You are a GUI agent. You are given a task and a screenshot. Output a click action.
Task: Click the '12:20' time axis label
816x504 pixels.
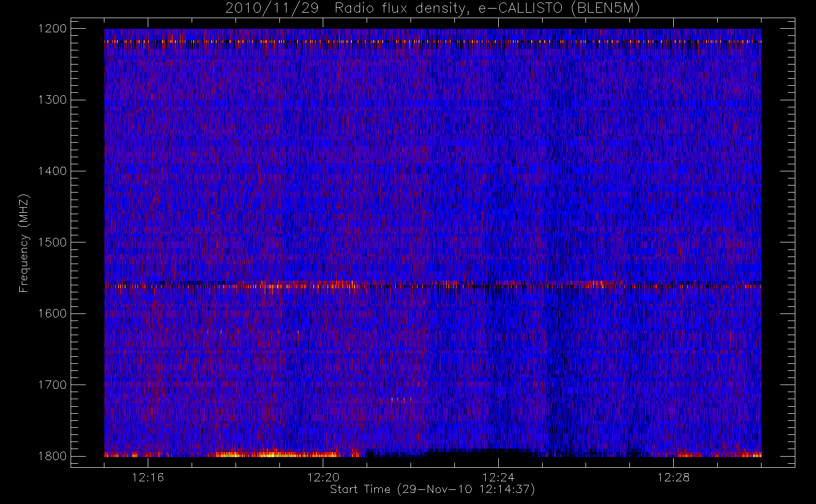point(323,477)
